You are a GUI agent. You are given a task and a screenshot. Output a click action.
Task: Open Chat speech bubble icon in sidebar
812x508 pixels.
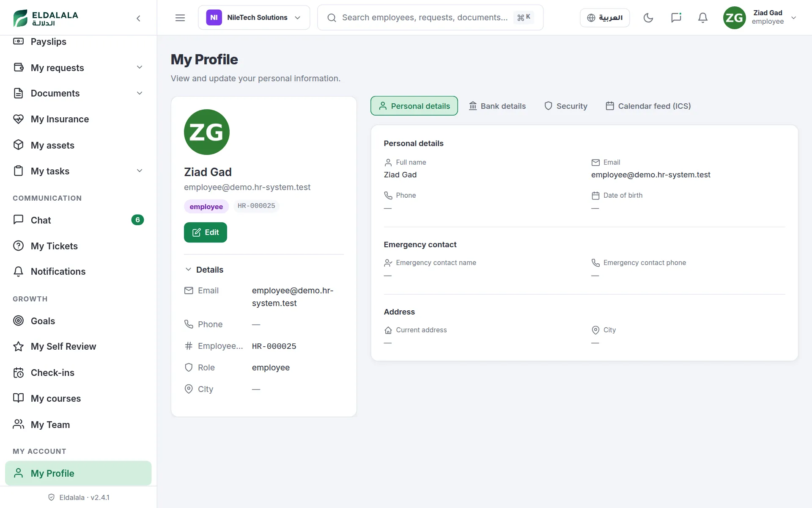pos(18,220)
